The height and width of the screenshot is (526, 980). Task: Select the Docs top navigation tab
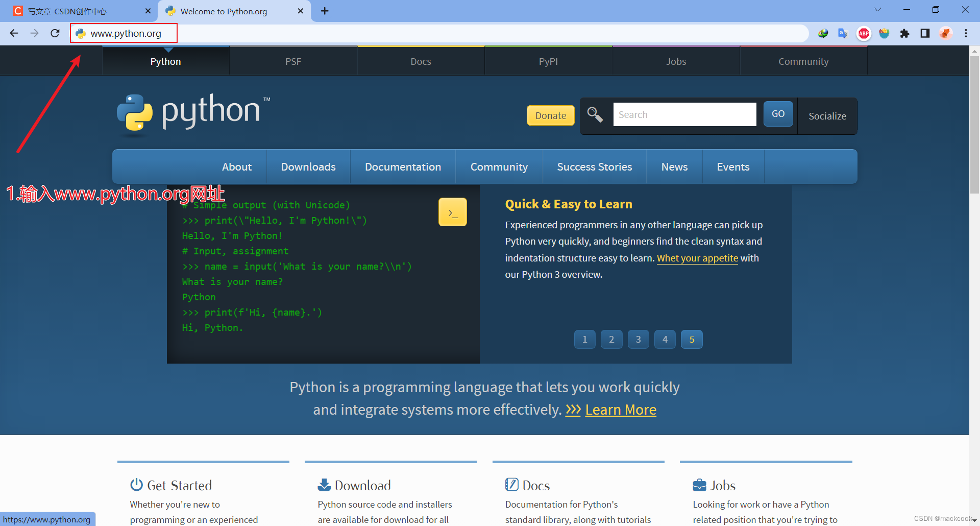click(x=421, y=61)
